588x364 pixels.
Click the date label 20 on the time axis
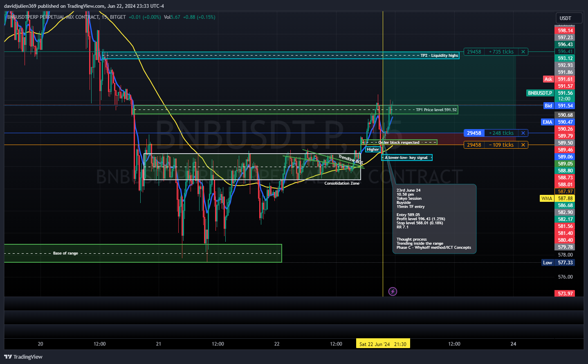[x=40, y=344]
